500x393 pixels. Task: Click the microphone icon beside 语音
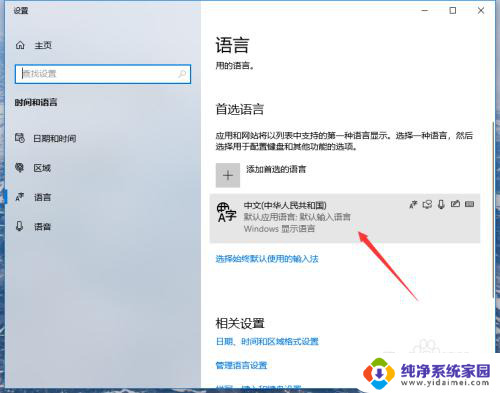[20, 226]
